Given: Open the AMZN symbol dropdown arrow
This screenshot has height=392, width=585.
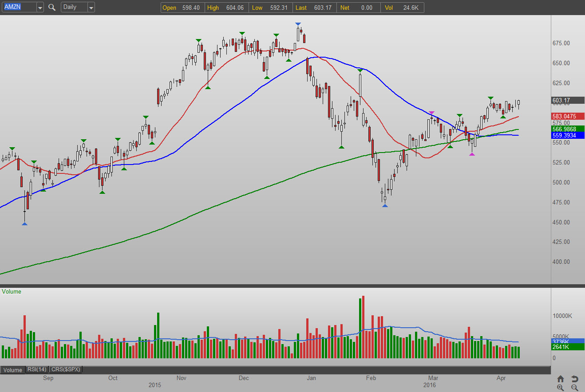Looking at the screenshot, I should [40, 7].
